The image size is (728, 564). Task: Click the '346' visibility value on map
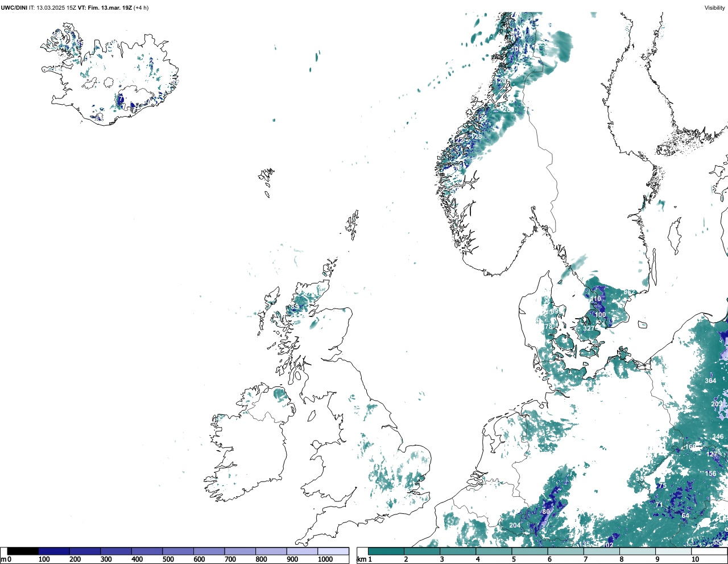[x=718, y=437]
